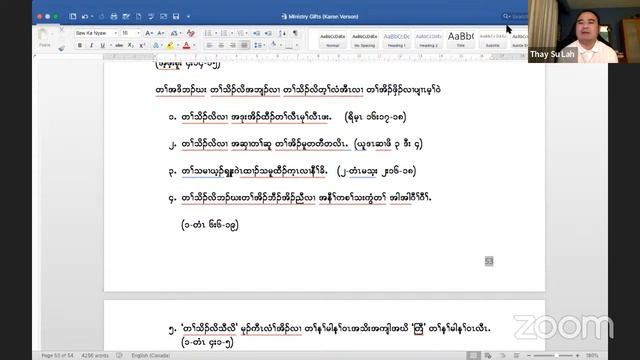Viewport: 640px width, 360px height.
Task: Open the Saw Ka Nyaw font name box
Action: (96, 33)
